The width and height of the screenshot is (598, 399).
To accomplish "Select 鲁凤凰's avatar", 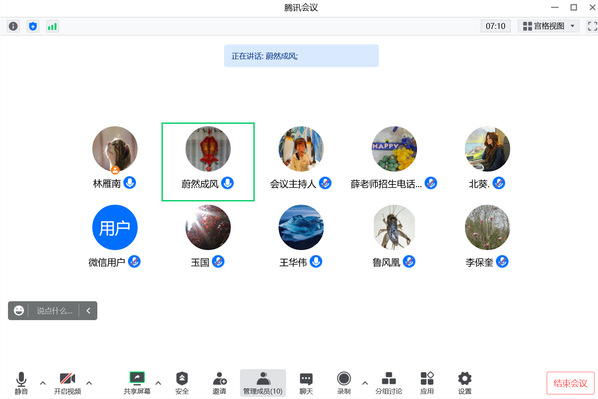I will pyautogui.click(x=394, y=227).
